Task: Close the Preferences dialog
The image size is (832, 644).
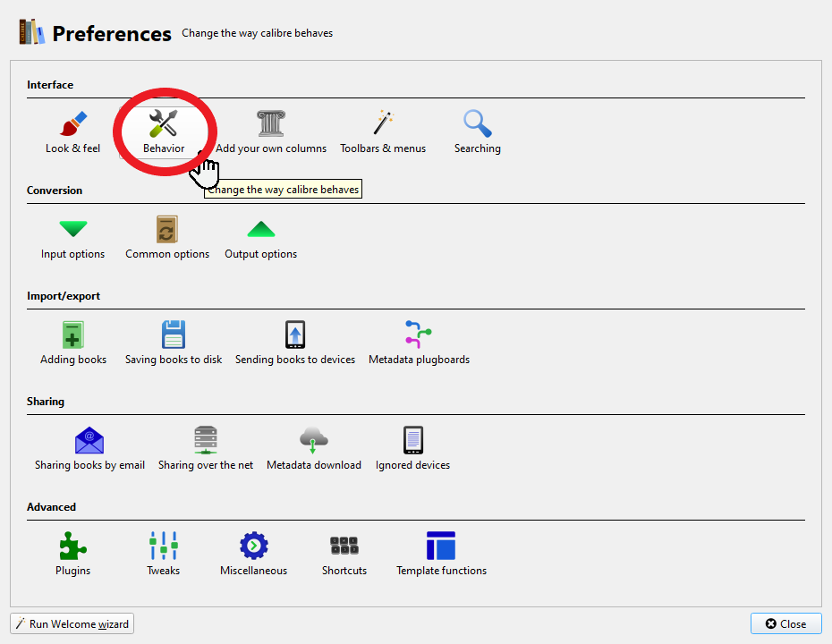Action: point(785,623)
